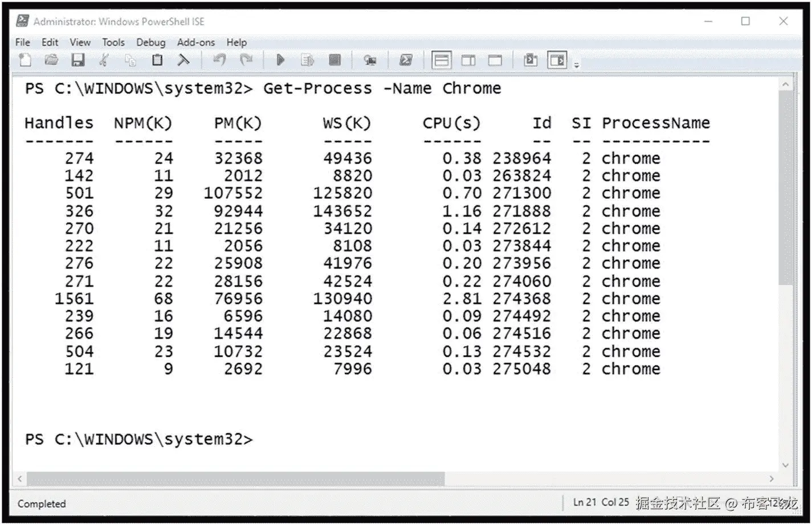Screen dimensions: 812x525
Task: Click the Open script folder icon
Action: coord(51,60)
